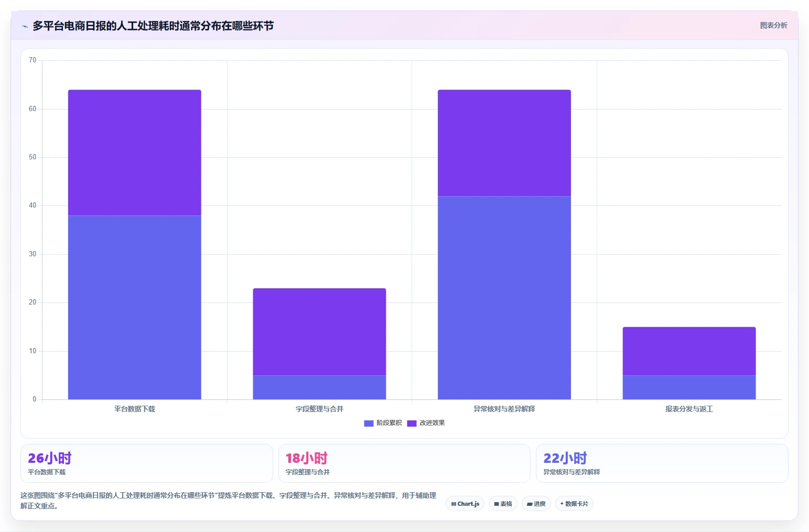Click the 异常核对与差异解释 caption under 22小时
The image size is (809, 532).
point(571,472)
